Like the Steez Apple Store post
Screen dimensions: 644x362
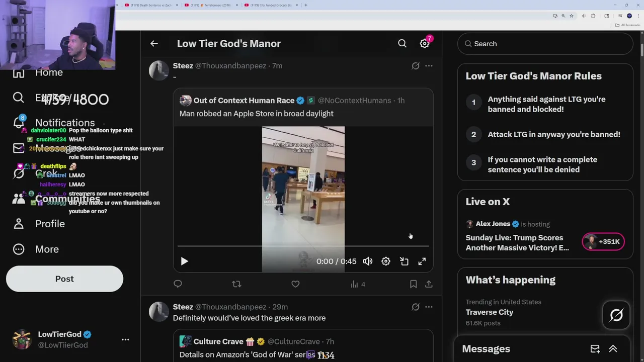(295, 284)
